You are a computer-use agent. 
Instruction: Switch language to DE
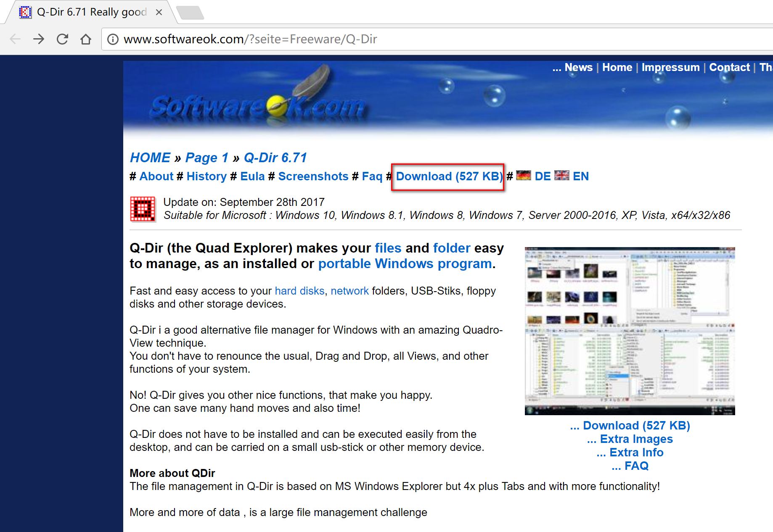point(543,176)
